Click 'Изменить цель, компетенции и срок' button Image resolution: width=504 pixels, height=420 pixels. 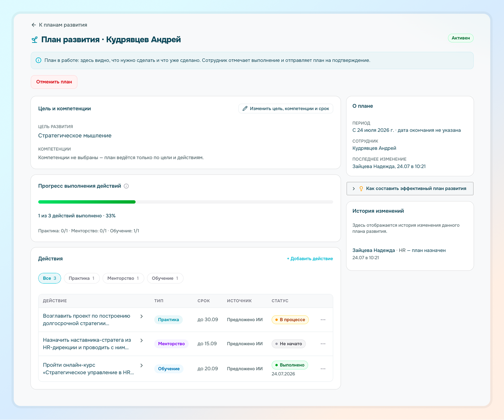pos(286,109)
